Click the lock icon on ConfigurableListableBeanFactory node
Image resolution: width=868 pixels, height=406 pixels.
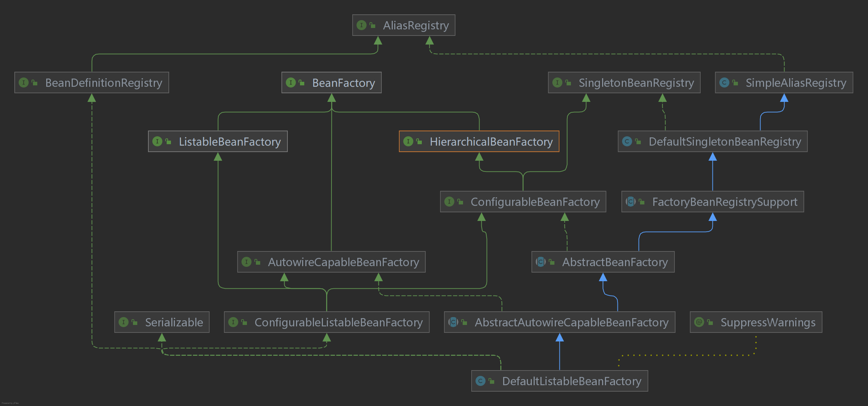pyautogui.click(x=244, y=322)
